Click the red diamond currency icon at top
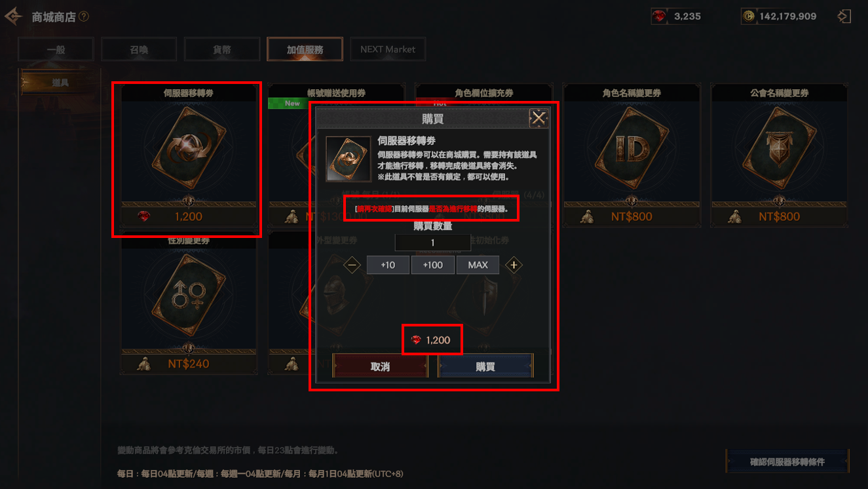The width and height of the screenshot is (868, 489). click(659, 16)
